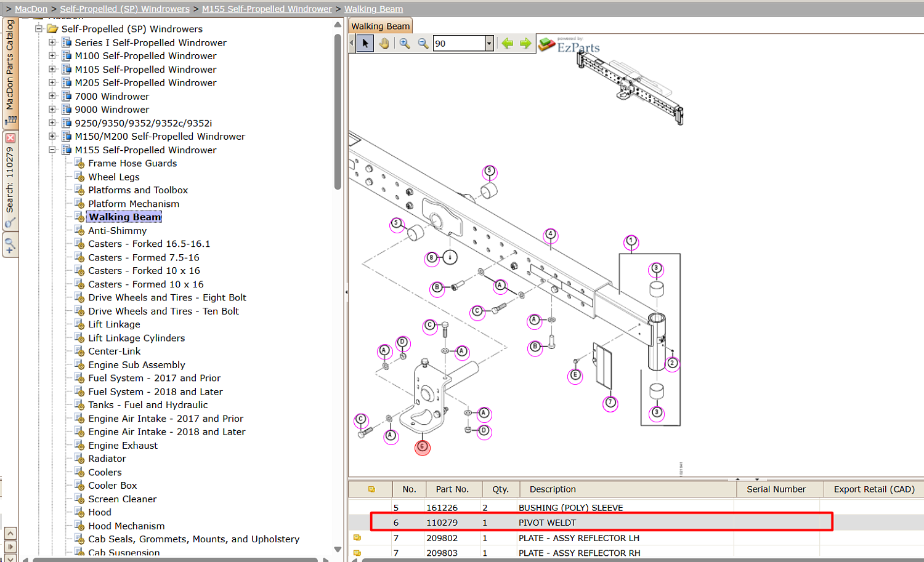Click the M100 Self-Propelled Windrower book icon
This screenshot has height=562, width=924.
tap(67, 55)
